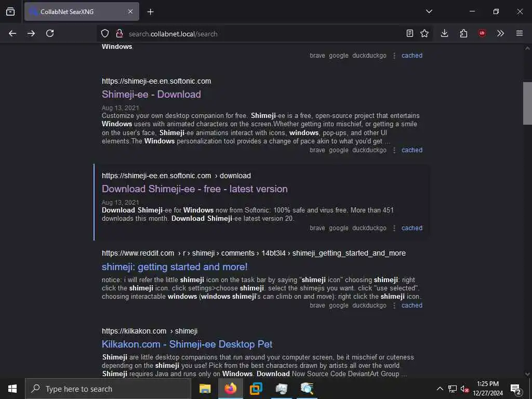The width and height of the screenshot is (532, 399).
Task: Open the VirtualBox taskbar icon
Action: click(256, 389)
